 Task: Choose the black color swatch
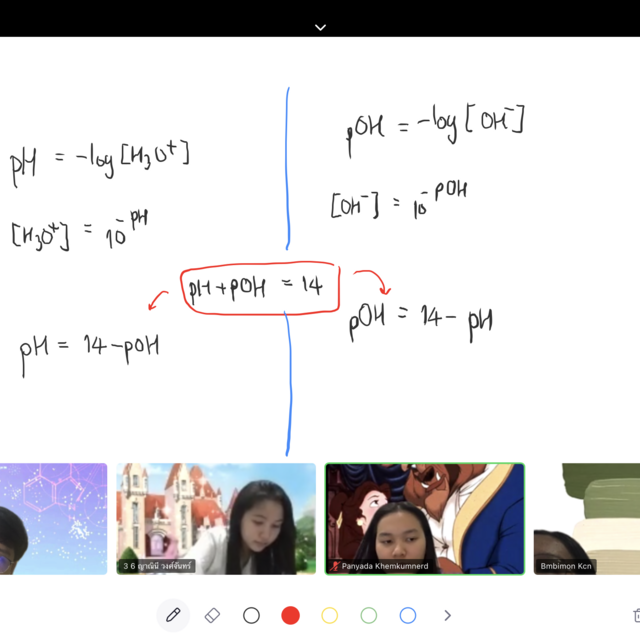(251, 615)
